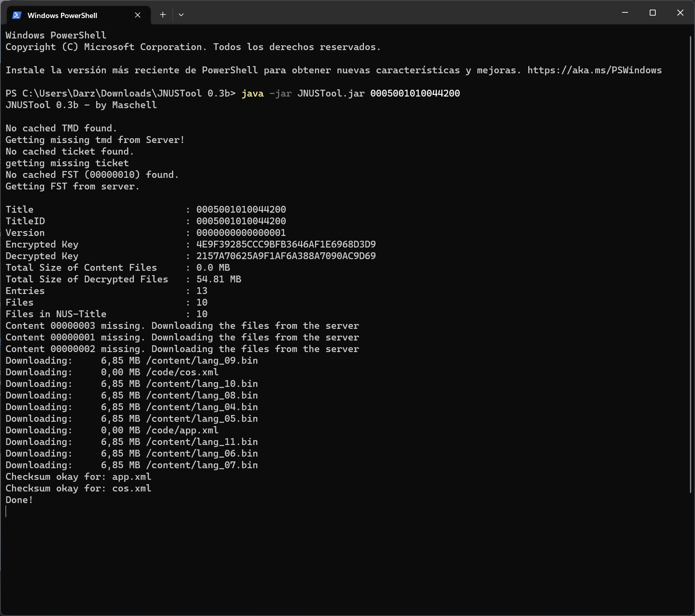Viewport: 695px width, 616px height.
Task: Click the Version value '0000000000000001'
Action: 241,233
